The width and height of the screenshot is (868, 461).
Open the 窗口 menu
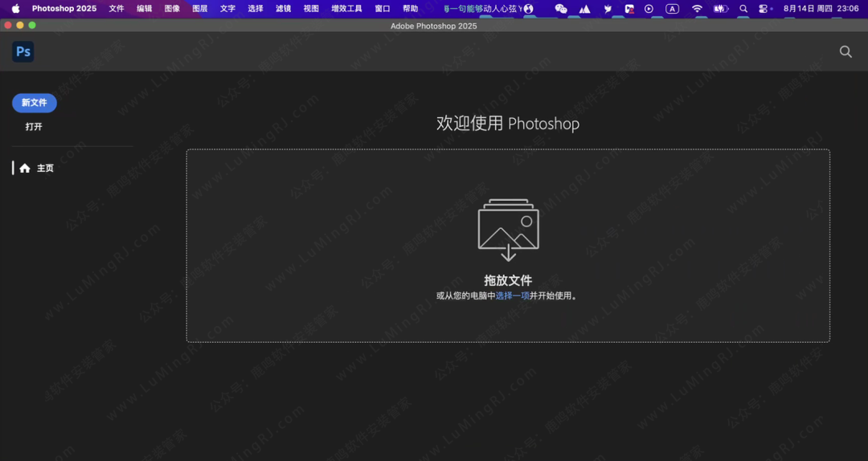click(383, 9)
